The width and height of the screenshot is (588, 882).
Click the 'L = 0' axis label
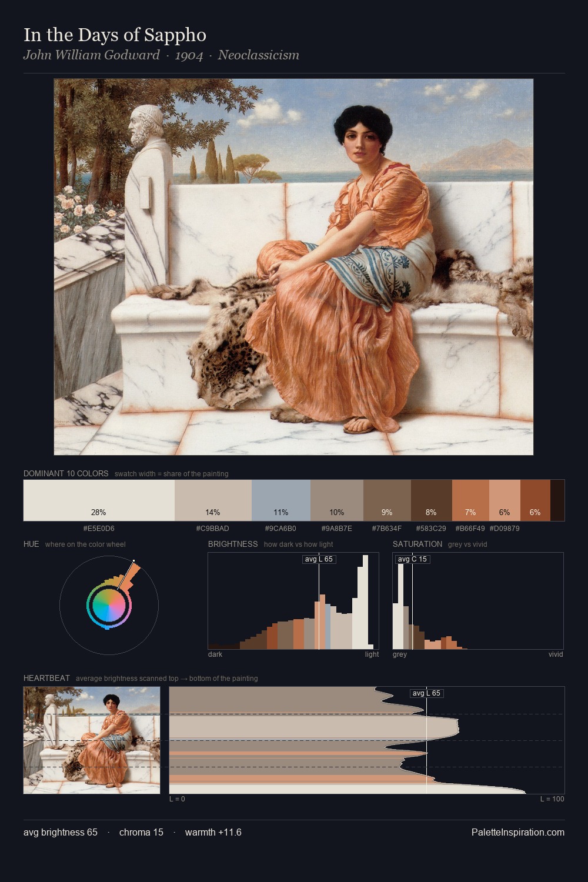177,799
